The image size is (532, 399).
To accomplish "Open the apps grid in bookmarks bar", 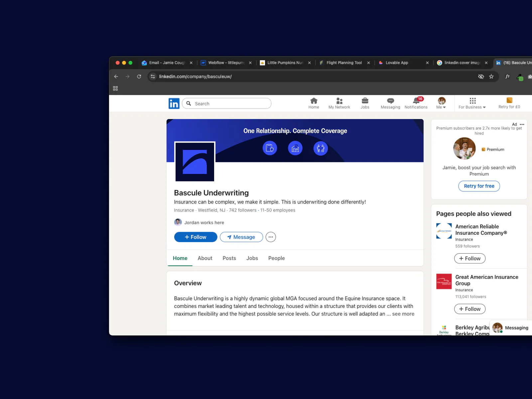I will [x=115, y=88].
